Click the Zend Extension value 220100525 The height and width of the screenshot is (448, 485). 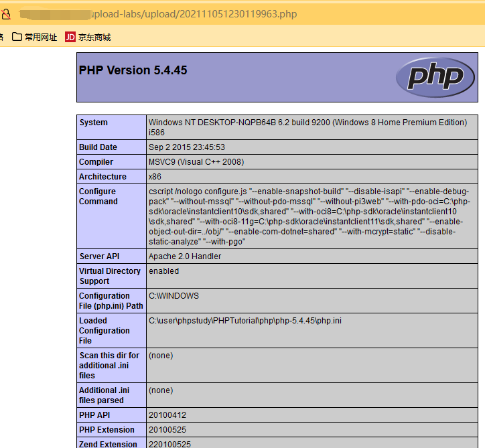point(170,444)
